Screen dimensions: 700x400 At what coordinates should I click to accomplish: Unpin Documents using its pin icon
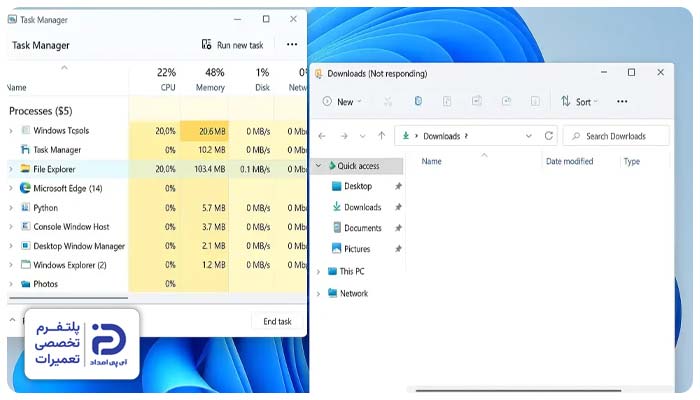click(398, 228)
